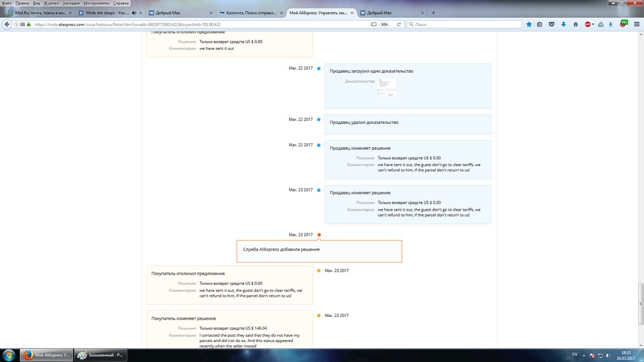Open the Журнал menu
Screen dimensions: 644x362
51,3
